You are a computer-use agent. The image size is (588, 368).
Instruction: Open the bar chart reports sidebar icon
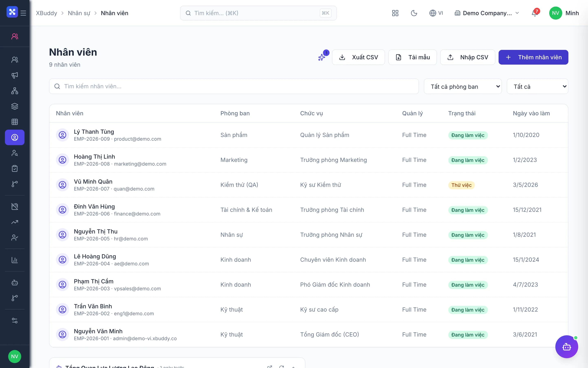[14, 260]
